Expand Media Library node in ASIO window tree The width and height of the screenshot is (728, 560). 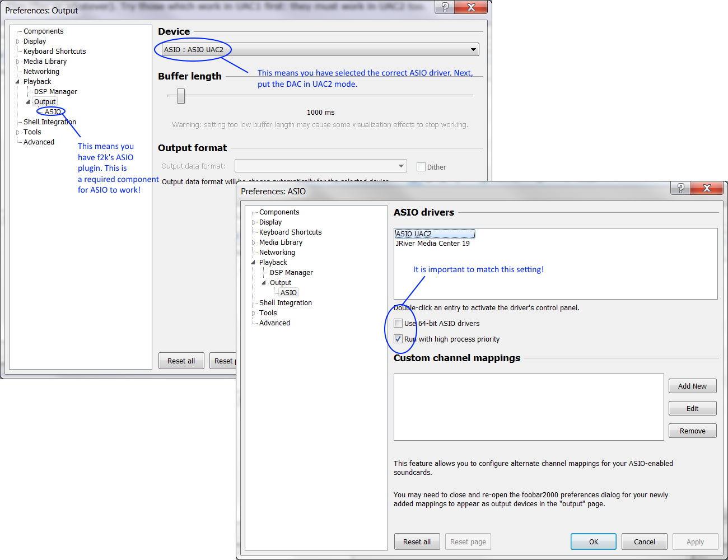254,242
